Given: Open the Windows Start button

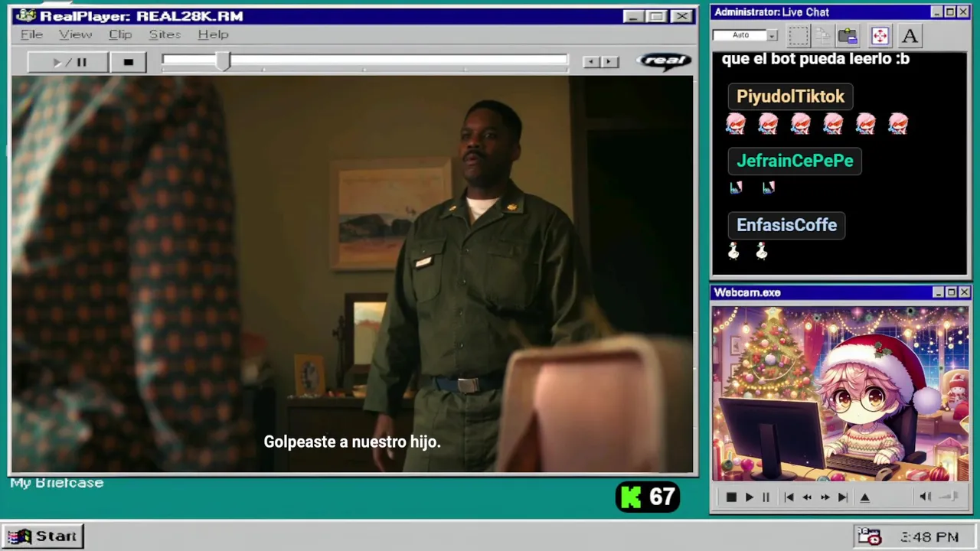Looking at the screenshot, I should [x=43, y=536].
